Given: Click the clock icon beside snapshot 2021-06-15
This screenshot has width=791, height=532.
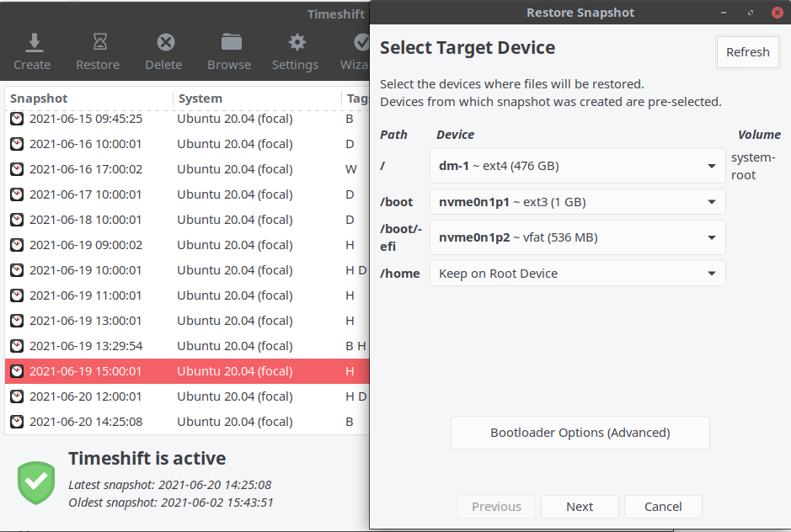Looking at the screenshot, I should pyautogui.click(x=18, y=119).
